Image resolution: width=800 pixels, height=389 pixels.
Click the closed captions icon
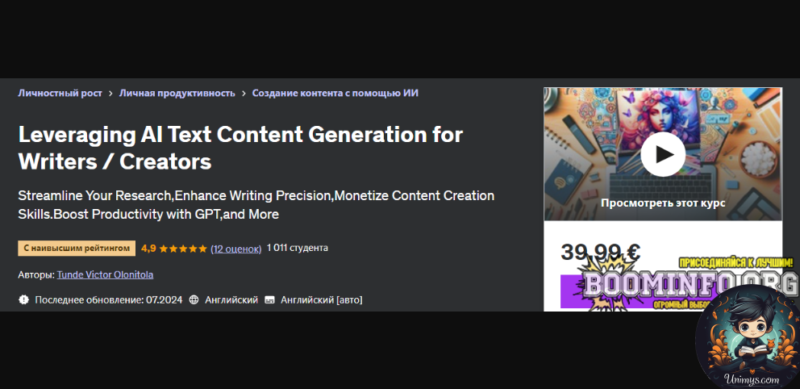point(269,300)
